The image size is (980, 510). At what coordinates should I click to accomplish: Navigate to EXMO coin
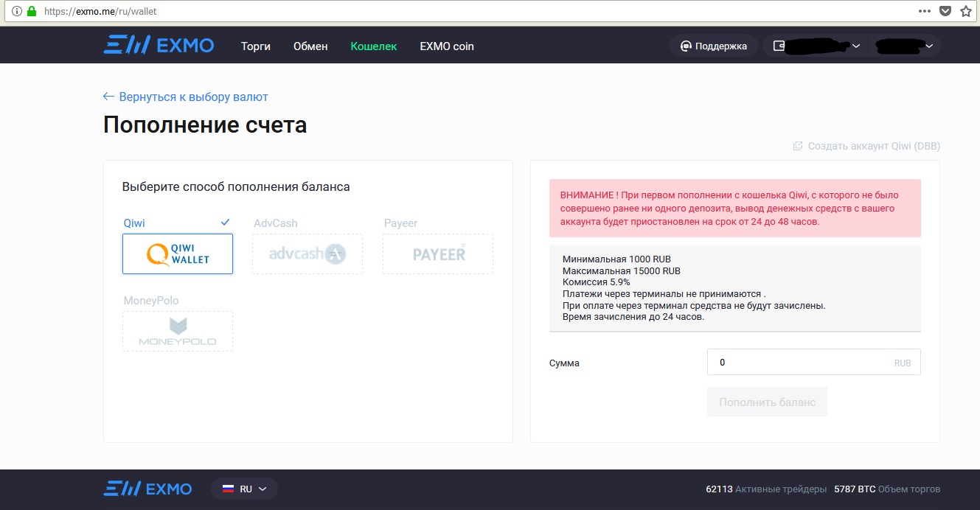click(447, 46)
